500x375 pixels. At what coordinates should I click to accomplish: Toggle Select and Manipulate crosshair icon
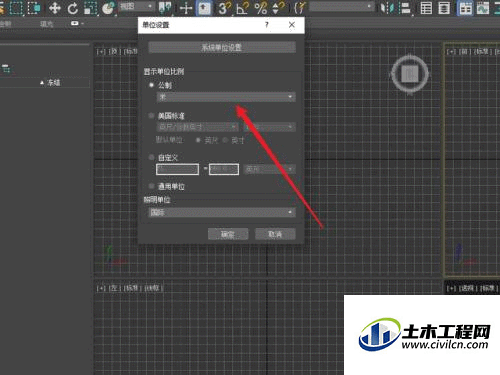pos(186,8)
